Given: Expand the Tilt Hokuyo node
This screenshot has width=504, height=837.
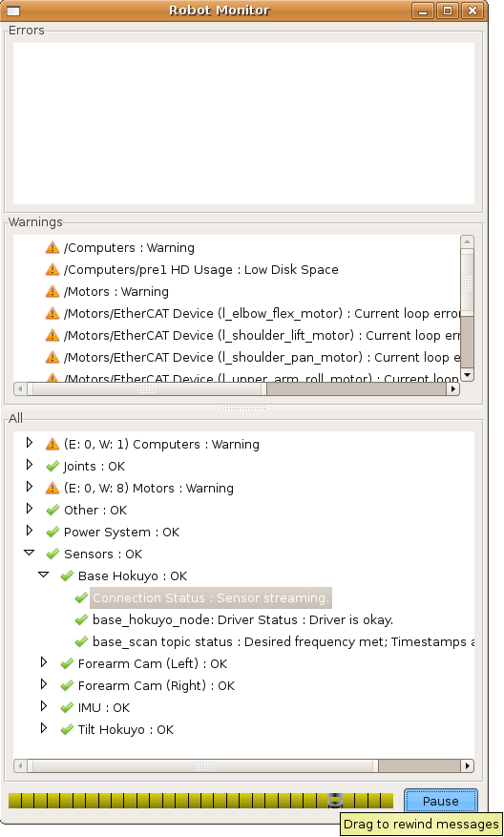Looking at the screenshot, I should [44, 728].
